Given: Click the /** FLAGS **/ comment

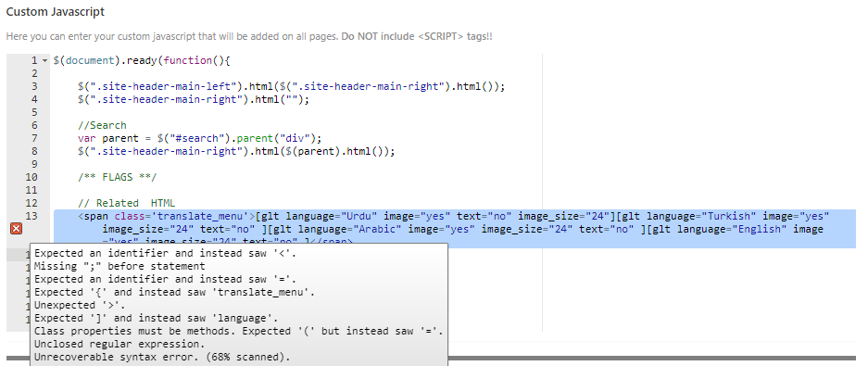Looking at the screenshot, I should 118,177.
